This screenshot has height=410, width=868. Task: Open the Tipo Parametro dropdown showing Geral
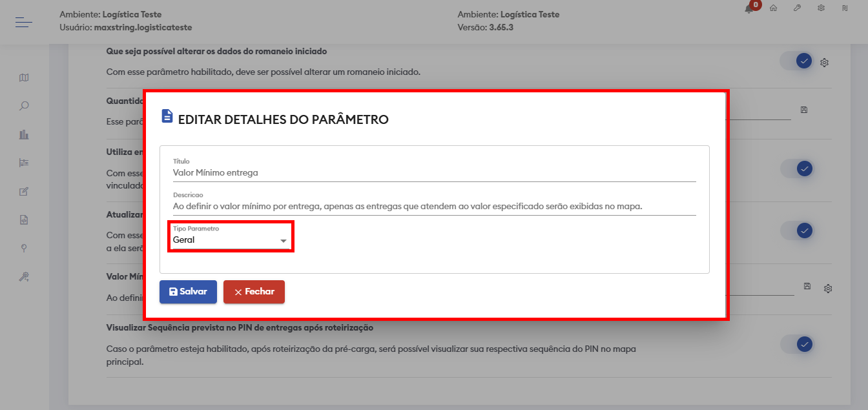(x=231, y=240)
